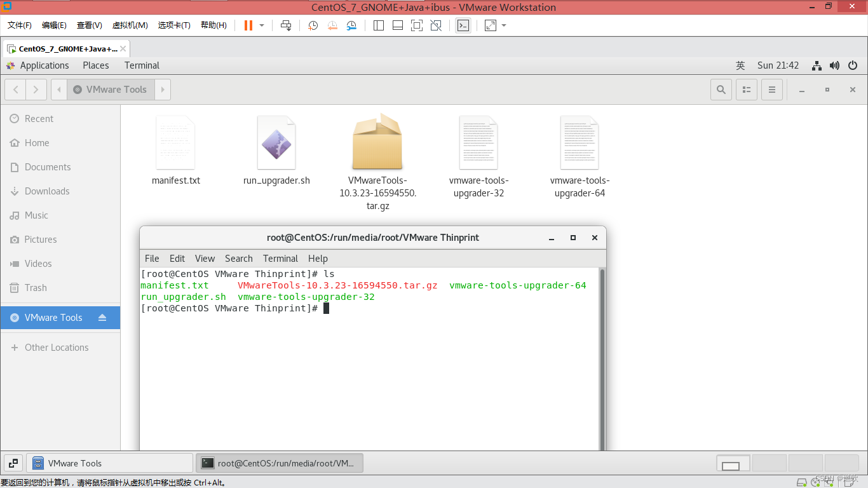Open the 编辑(E) menu
Screen dimensions: 868x488
pos(54,25)
